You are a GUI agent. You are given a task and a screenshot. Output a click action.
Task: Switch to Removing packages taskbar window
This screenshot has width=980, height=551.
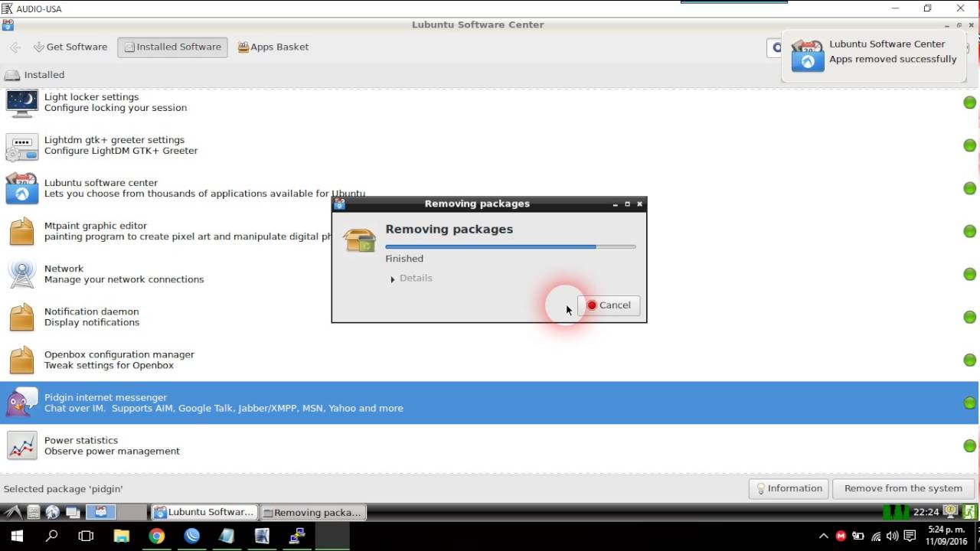click(312, 512)
